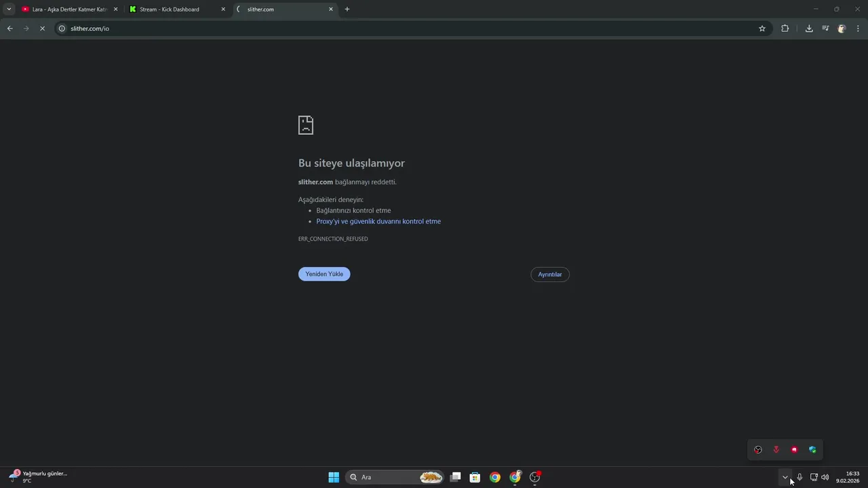Click the red circular tray overflow icon
The image size is (868, 488).
(794, 449)
